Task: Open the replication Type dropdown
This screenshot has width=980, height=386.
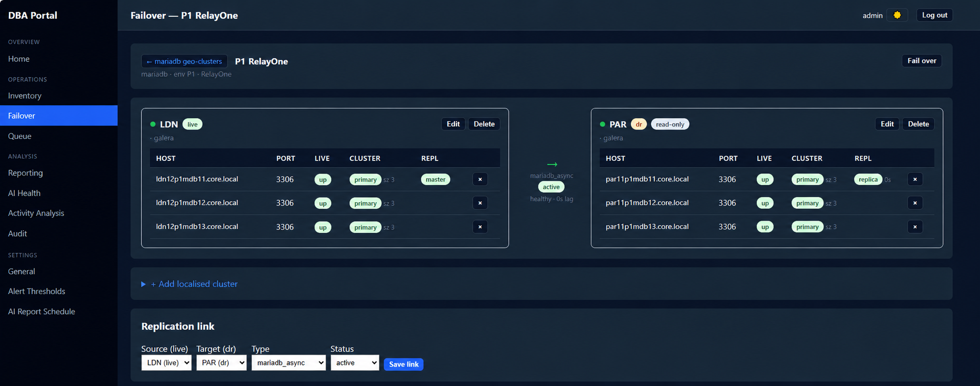Action: point(289,363)
